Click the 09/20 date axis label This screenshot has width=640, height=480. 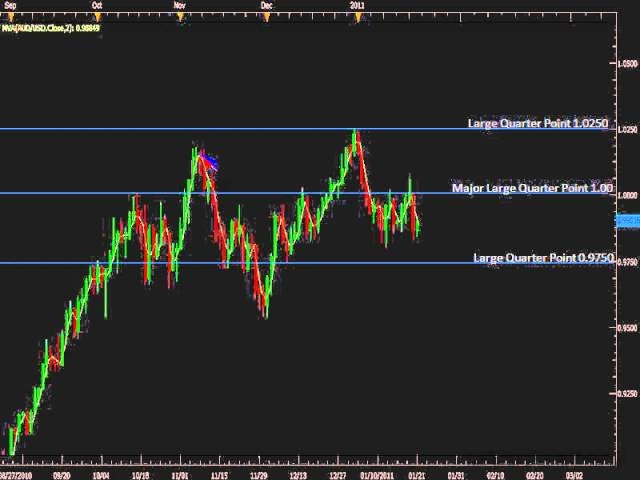pos(62,476)
